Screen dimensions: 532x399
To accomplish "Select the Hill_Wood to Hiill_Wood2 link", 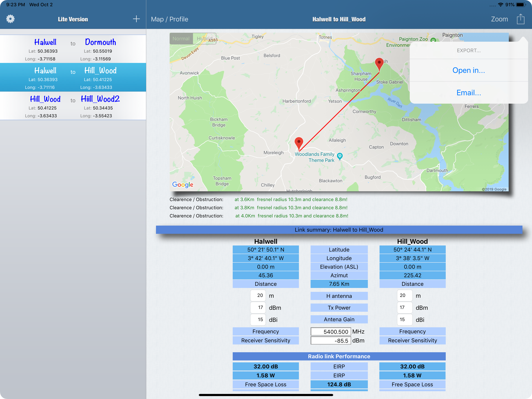I will coord(73,106).
